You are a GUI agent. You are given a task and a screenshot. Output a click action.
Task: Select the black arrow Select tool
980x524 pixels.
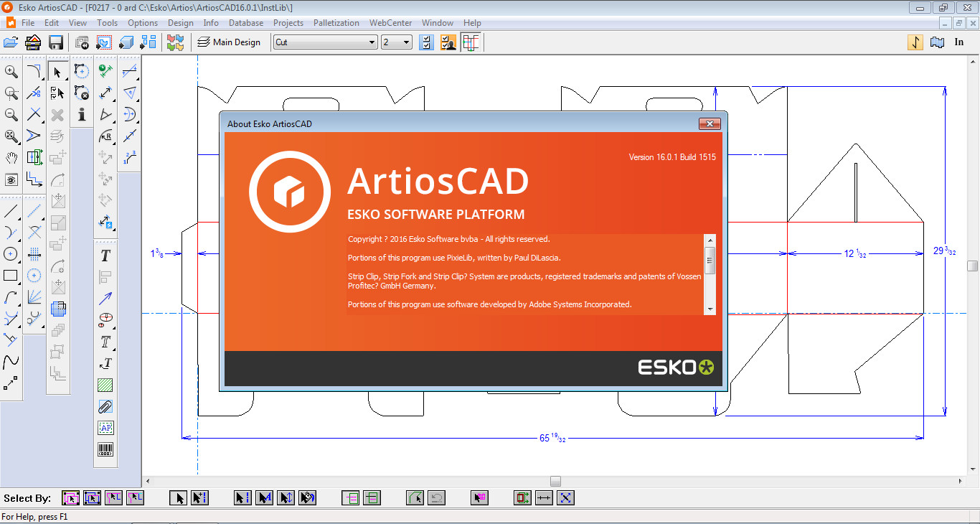58,72
